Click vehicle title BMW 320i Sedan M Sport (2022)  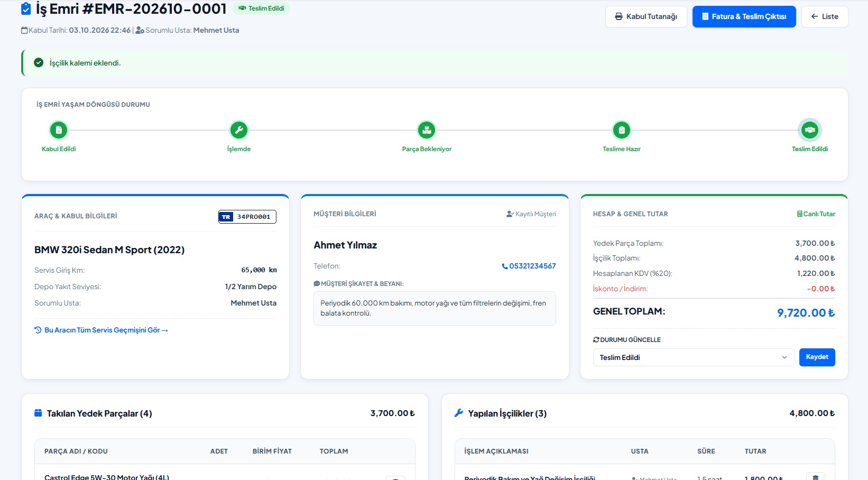[109, 250]
